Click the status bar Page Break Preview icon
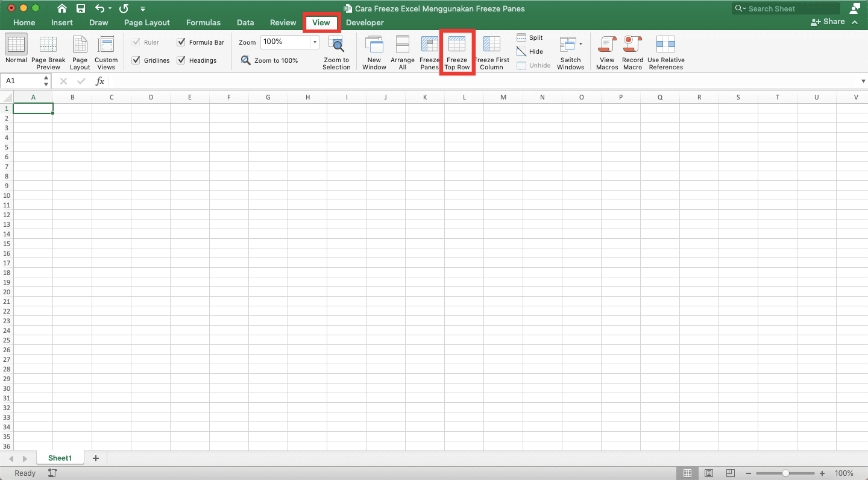 (x=731, y=473)
